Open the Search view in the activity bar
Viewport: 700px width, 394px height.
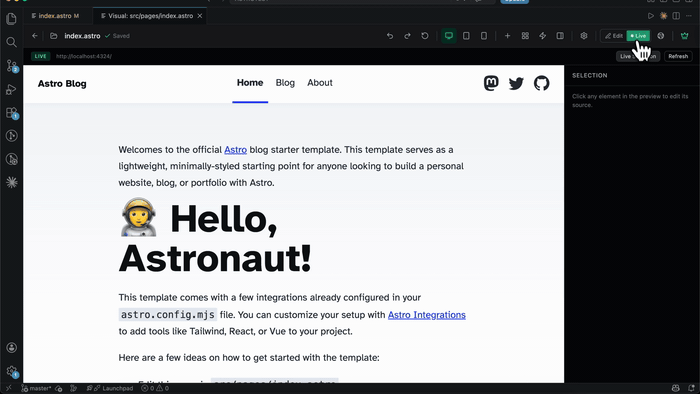pyautogui.click(x=12, y=42)
